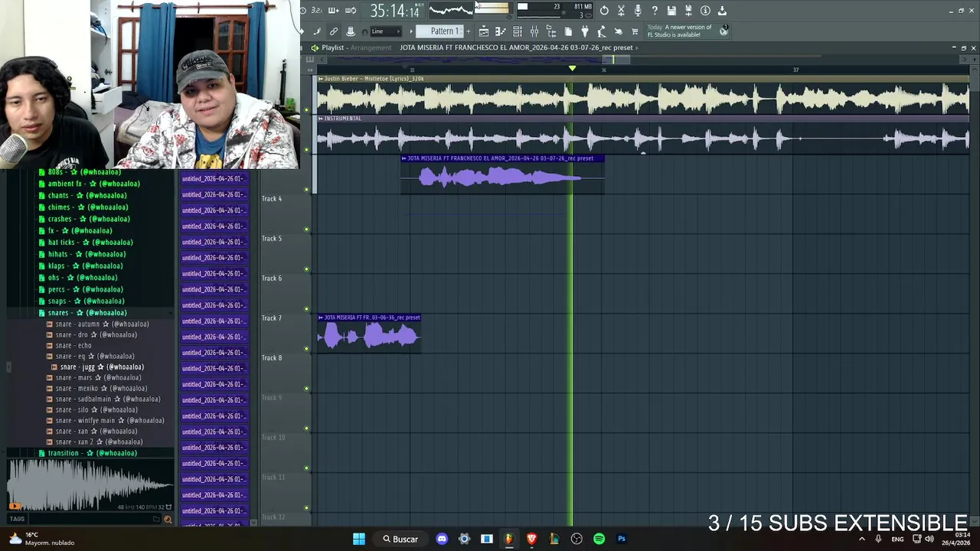The width and height of the screenshot is (980, 551).
Task: Open the Browser icon in toolbar
Action: coord(551,31)
